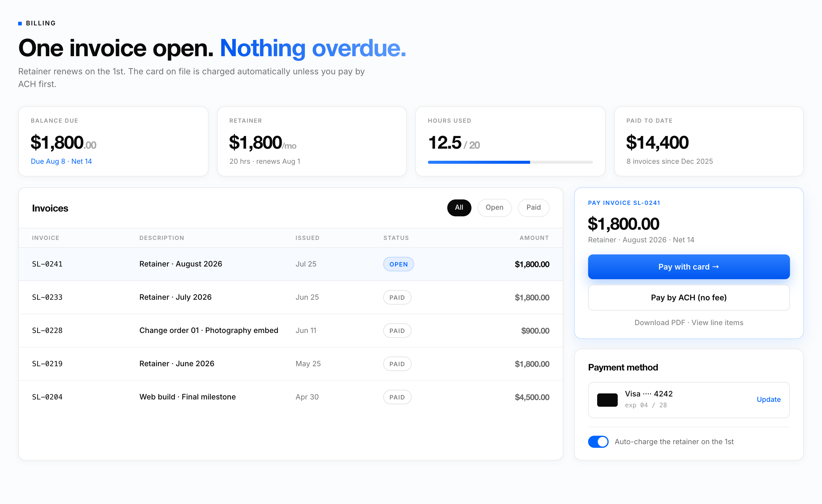Filter invoices by Open
This screenshot has width=822, height=504.
pos(494,208)
